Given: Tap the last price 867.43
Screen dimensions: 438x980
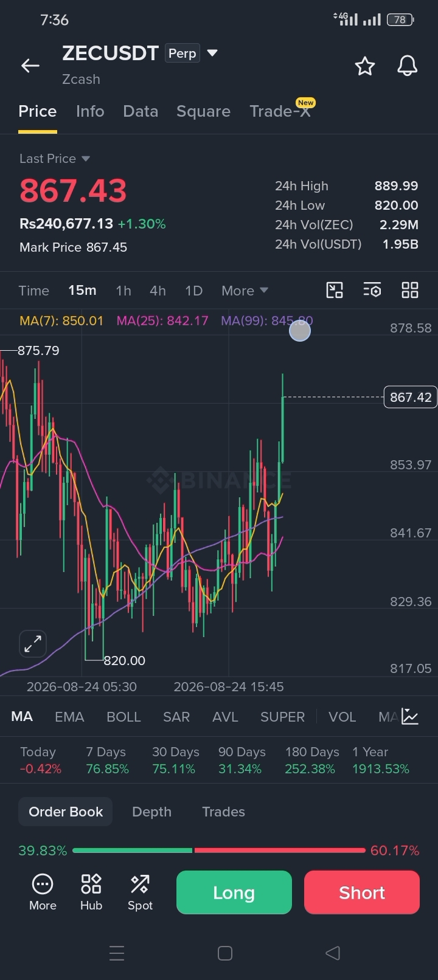Looking at the screenshot, I should click(73, 191).
